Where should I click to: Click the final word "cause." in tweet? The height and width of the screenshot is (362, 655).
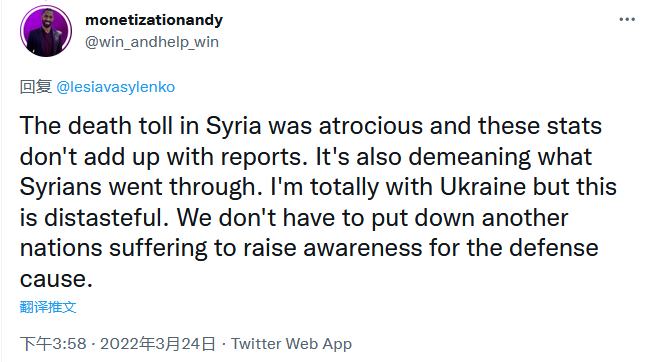click(x=56, y=279)
